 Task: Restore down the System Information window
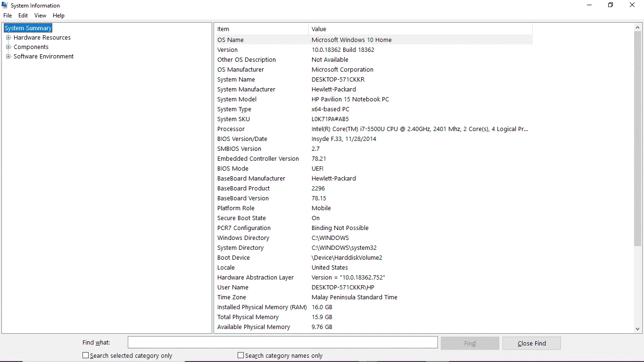point(611,5)
